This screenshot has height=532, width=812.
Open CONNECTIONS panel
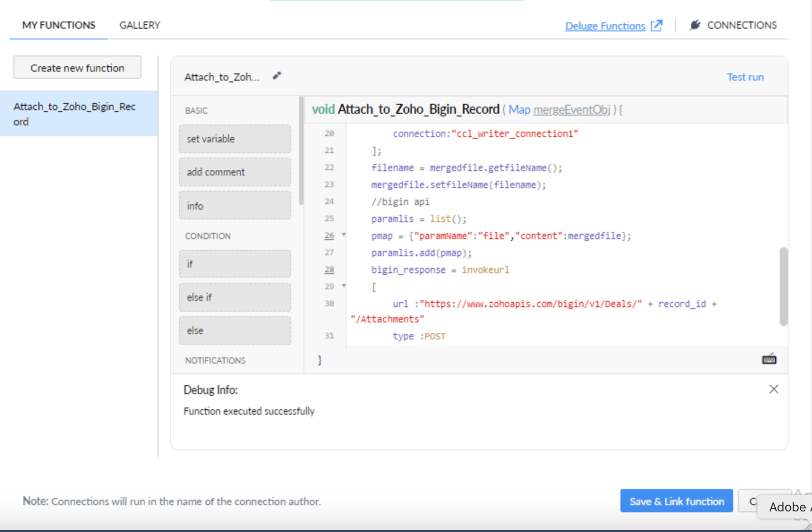742,25
